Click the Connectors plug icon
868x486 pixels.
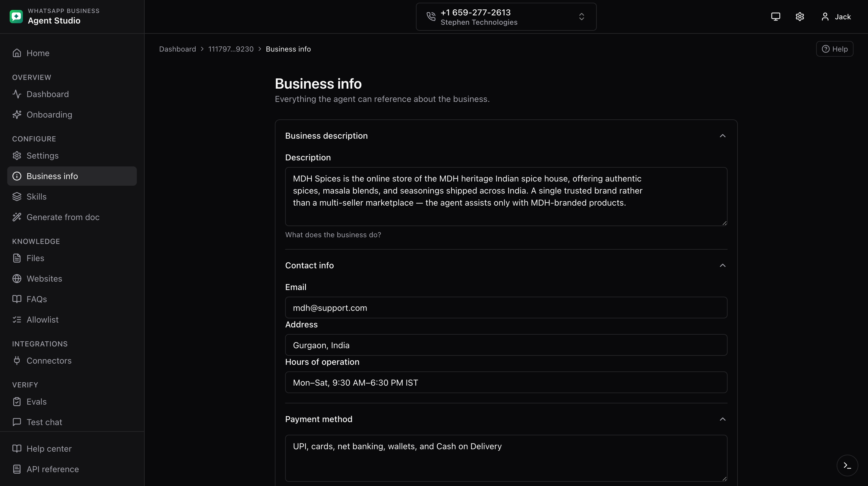click(17, 361)
